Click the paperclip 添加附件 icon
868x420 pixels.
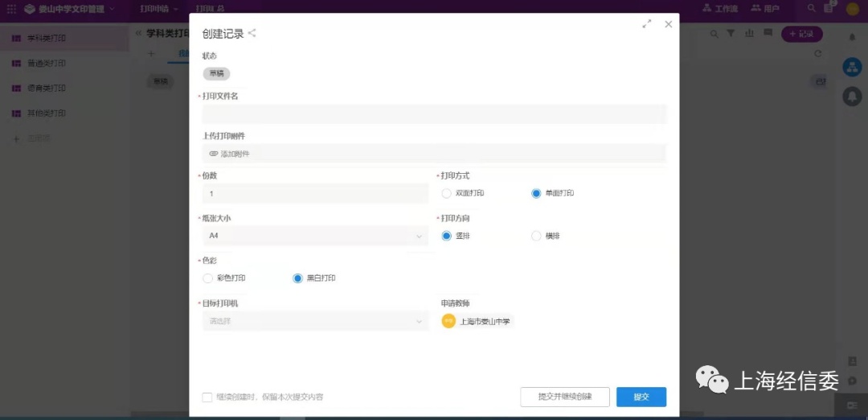tap(213, 154)
